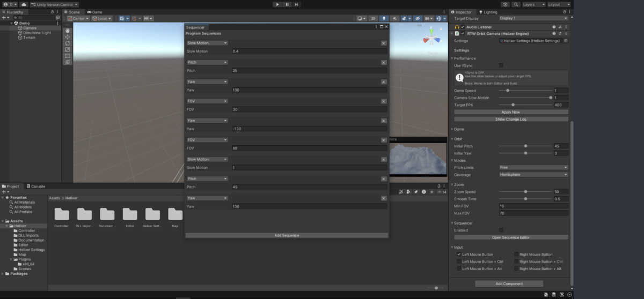Open the Undo History clock icon
Image resolution: width=644 pixels, height=299 pixels.
[505, 4]
